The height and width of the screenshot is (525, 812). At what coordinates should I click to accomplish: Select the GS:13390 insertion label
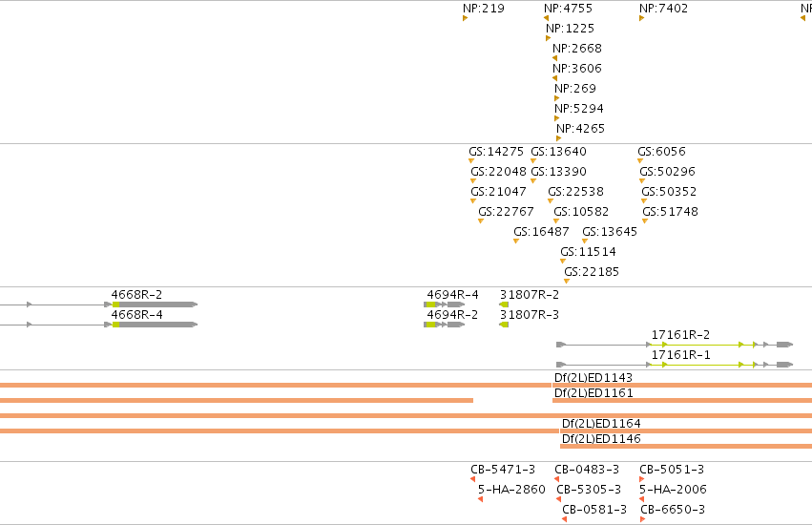point(558,172)
